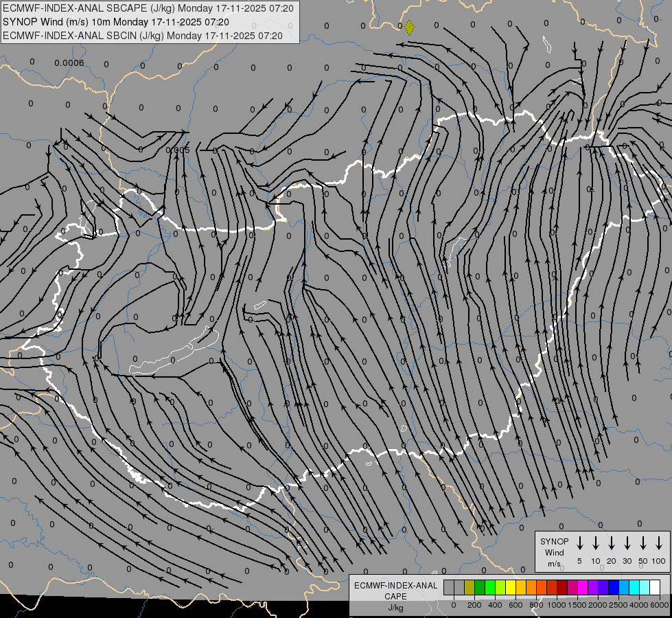The width and height of the screenshot is (672, 618).
Task: Click the 100 m/s wind arrow in legend
Action: (x=659, y=542)
